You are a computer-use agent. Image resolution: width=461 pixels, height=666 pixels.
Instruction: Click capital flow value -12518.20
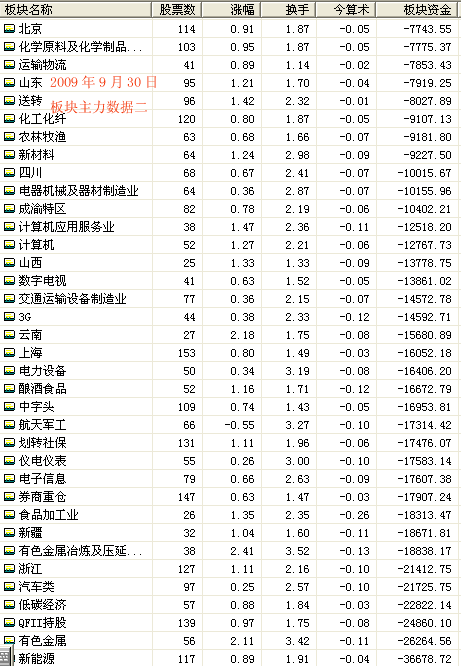pyautogui.click(x=424, y=227)
